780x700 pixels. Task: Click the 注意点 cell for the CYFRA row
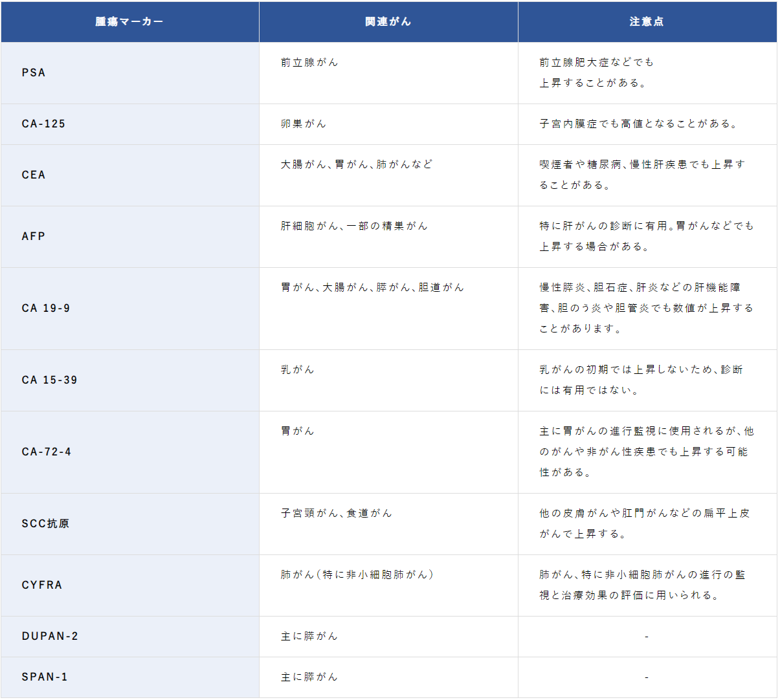[x=647, y=585]
